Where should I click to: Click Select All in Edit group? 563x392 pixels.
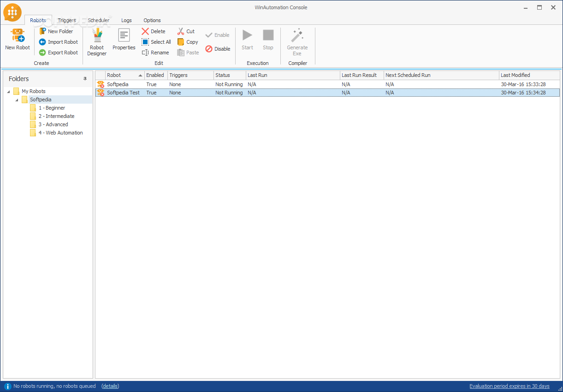tap(156, 42)
